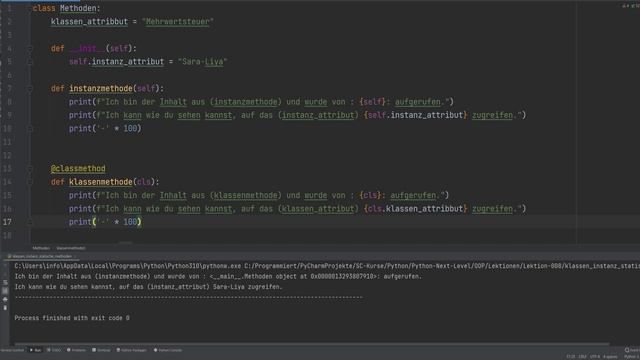Open the CRLF line separator selector
Viewport: 640px width, 360px height.
[x=582, y=357]
